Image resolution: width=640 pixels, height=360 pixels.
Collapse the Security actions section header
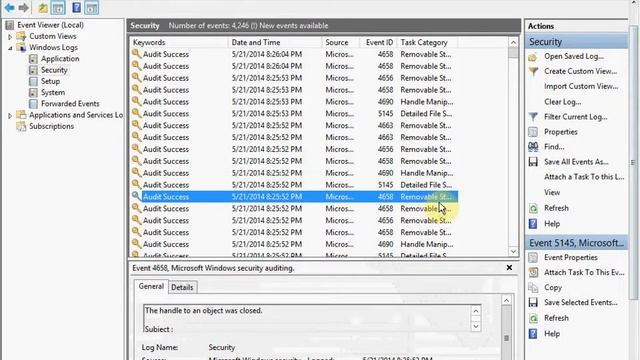point(576,42)
